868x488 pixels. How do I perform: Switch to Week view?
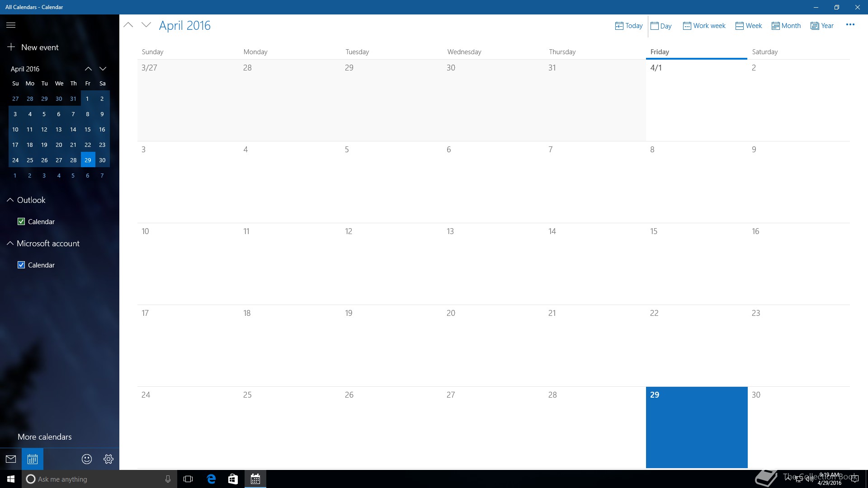click(749, 26)
